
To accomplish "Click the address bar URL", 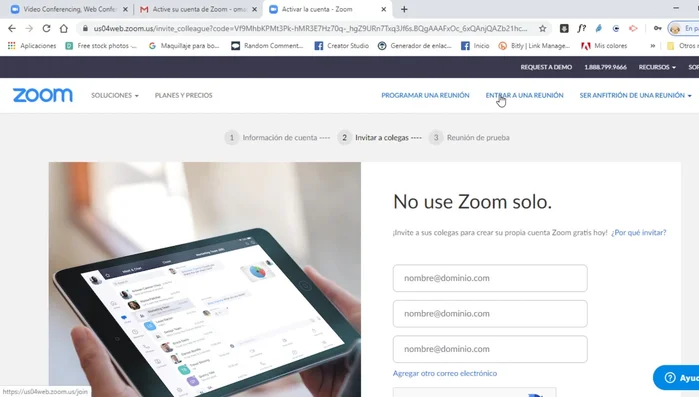I will (310, 29).
